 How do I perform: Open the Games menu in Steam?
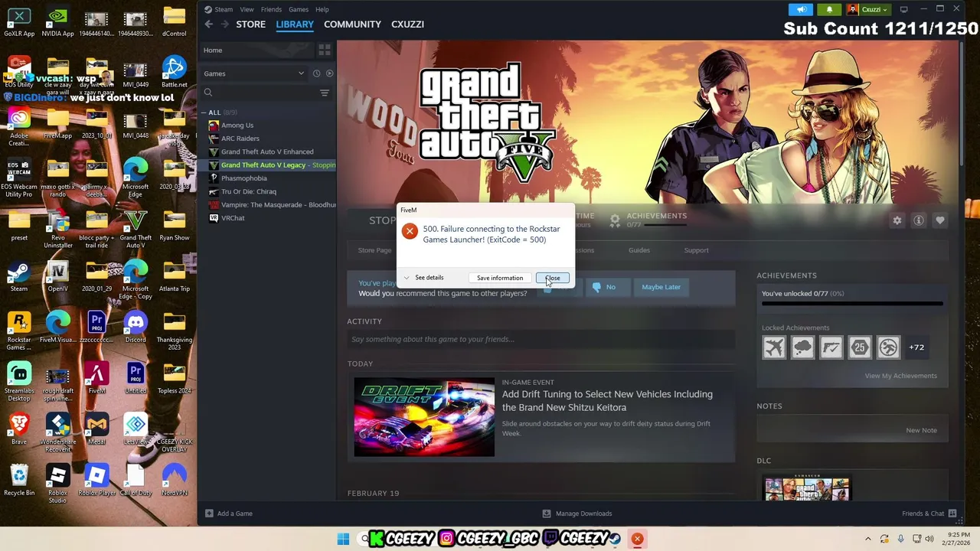click(x=299, y=9)
